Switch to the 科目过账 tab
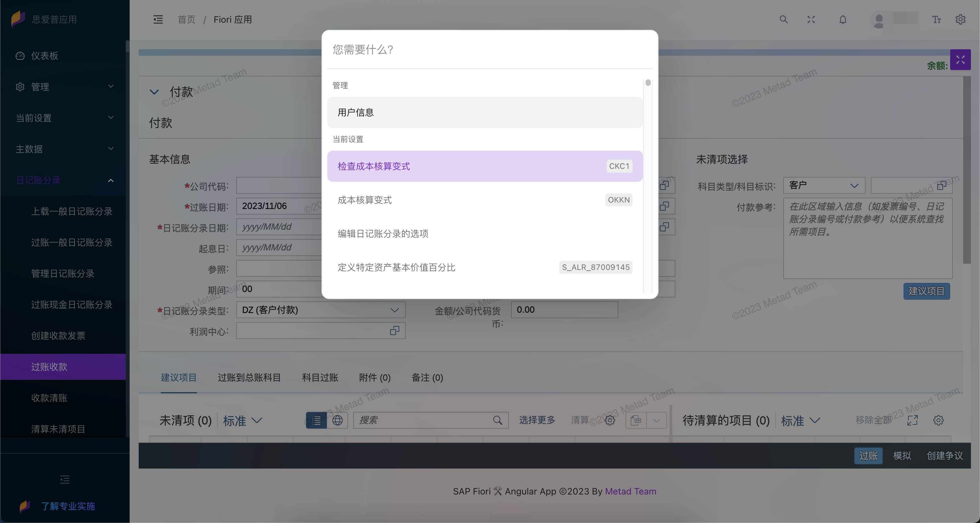The width and height of the screenshot is (980, 523). pos(320,378)
